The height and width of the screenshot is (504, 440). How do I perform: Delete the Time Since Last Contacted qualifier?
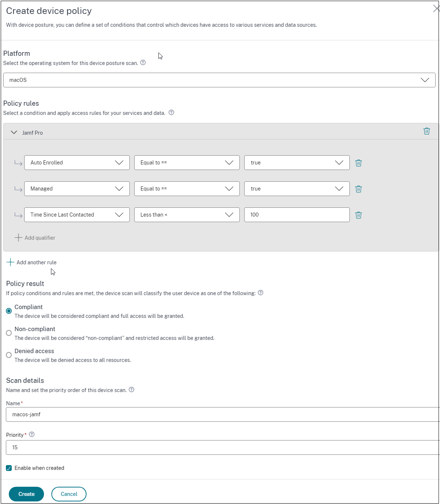tap(359, 215)
